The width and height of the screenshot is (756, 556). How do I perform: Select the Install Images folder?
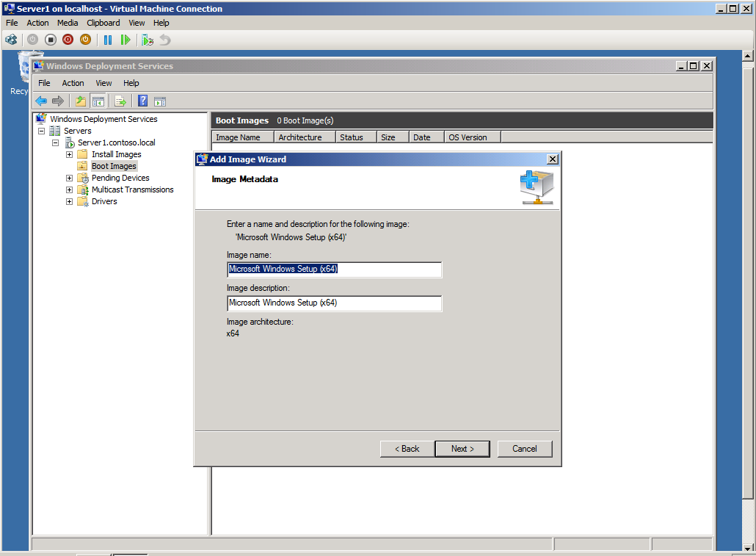point(116,154)
